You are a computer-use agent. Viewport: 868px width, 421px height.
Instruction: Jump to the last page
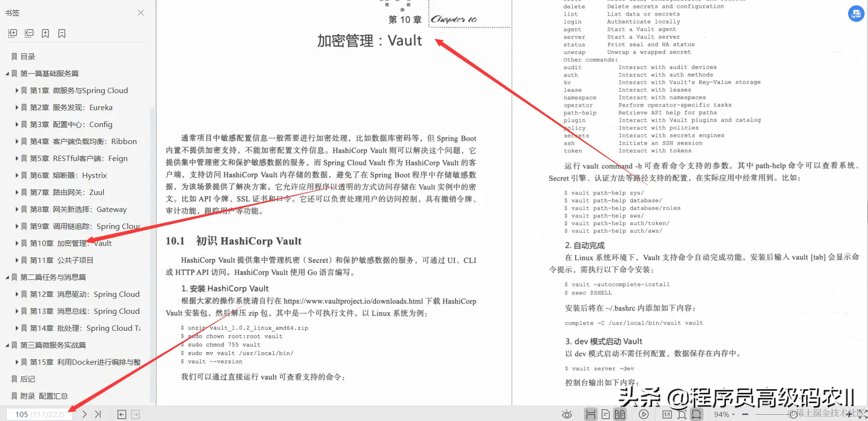pos(98,414)
